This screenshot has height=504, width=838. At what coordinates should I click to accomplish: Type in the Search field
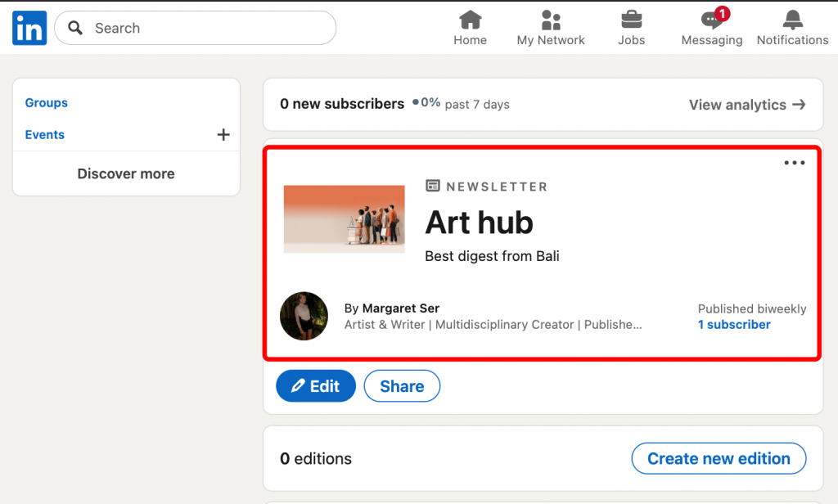(205, 28)
